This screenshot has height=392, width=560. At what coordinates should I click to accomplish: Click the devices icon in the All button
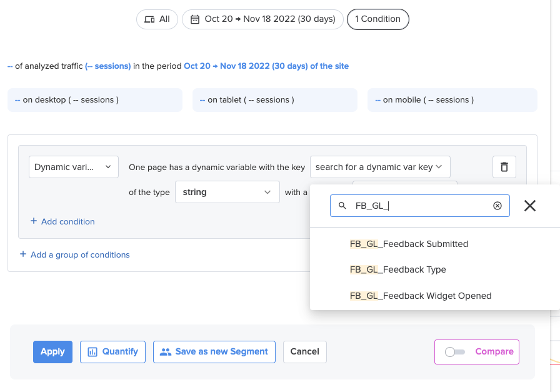click(x=148, y=19)
